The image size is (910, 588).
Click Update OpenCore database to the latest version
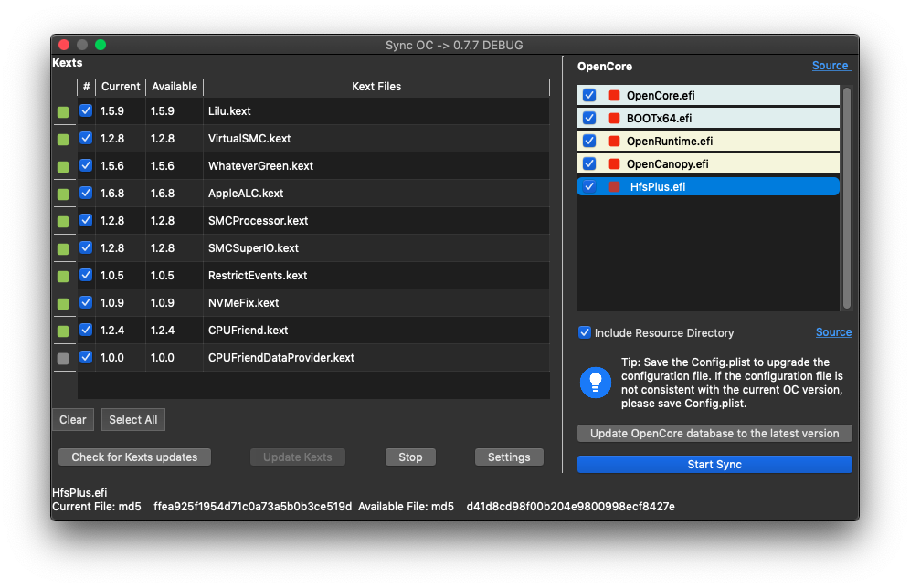[714, 433]
